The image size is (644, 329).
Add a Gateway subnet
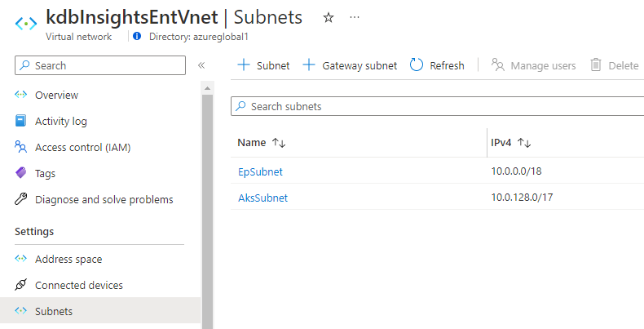350,65
